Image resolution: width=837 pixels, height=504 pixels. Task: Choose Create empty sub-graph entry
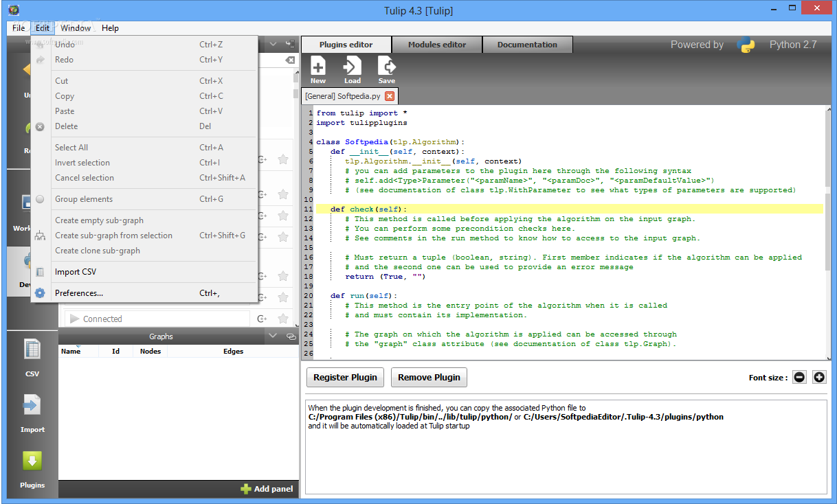pyautogui.click(x=144, y=220)
